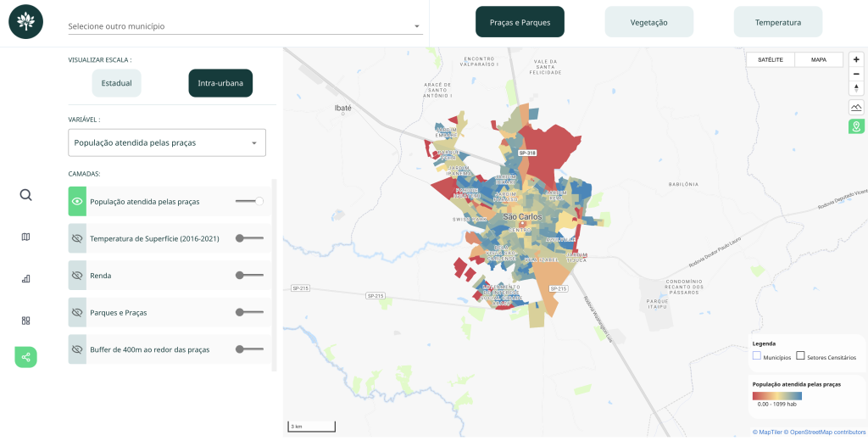The height and width of the screenshot is (441, 868).
Task: Click the tree logo icon in header
Action: point(25,22)
